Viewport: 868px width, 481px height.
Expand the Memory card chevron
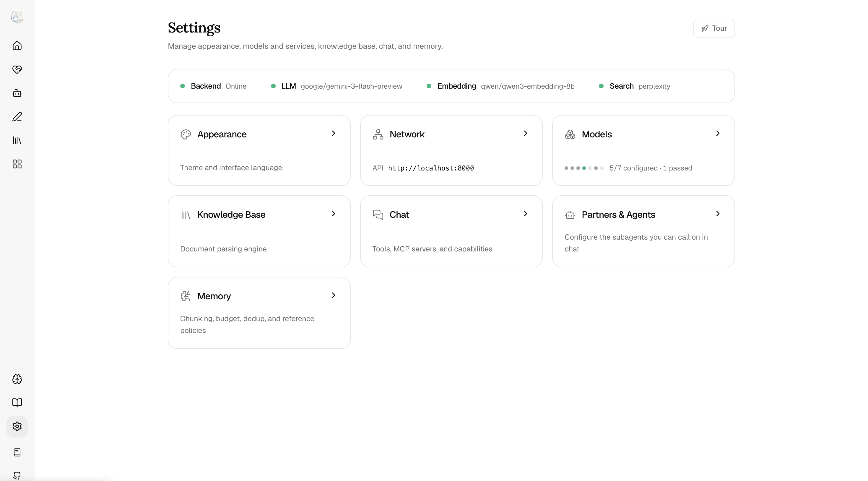coord(333,295)
